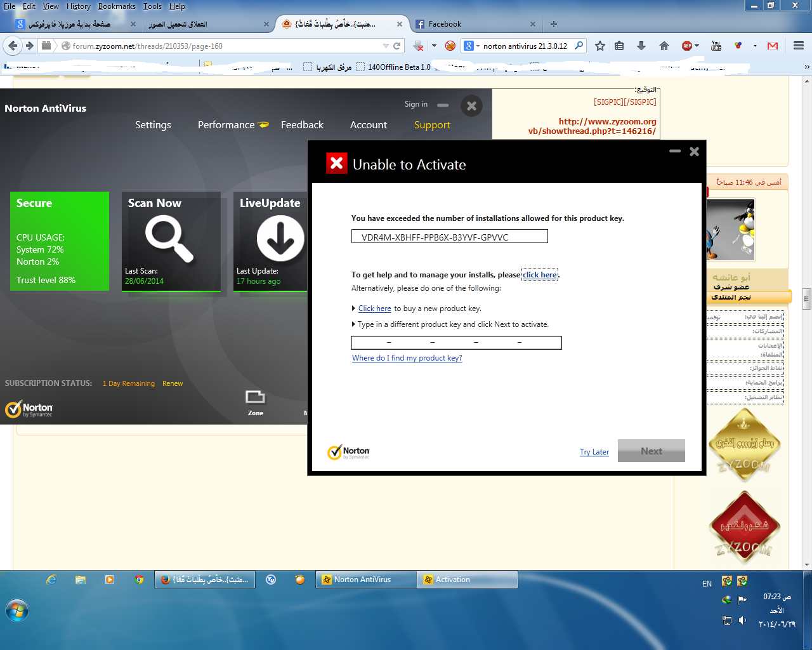This screenshot has width=812, height=650.
Task: Open the Google search engine dropdown
Action: coord(471,46)
